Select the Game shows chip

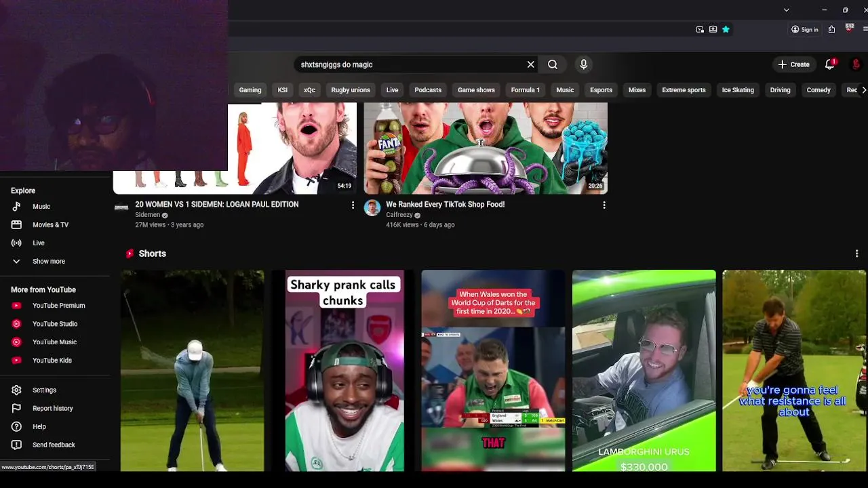[476, 89]
